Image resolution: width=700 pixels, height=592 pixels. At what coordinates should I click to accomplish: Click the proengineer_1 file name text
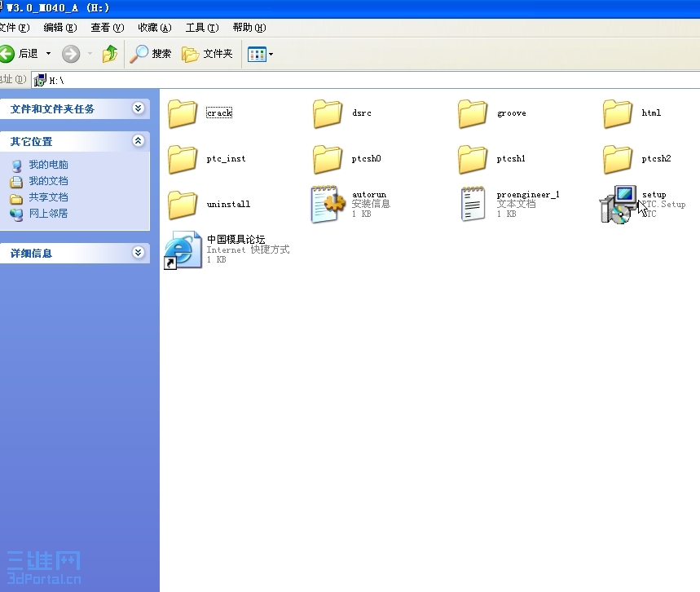[528, 195]
